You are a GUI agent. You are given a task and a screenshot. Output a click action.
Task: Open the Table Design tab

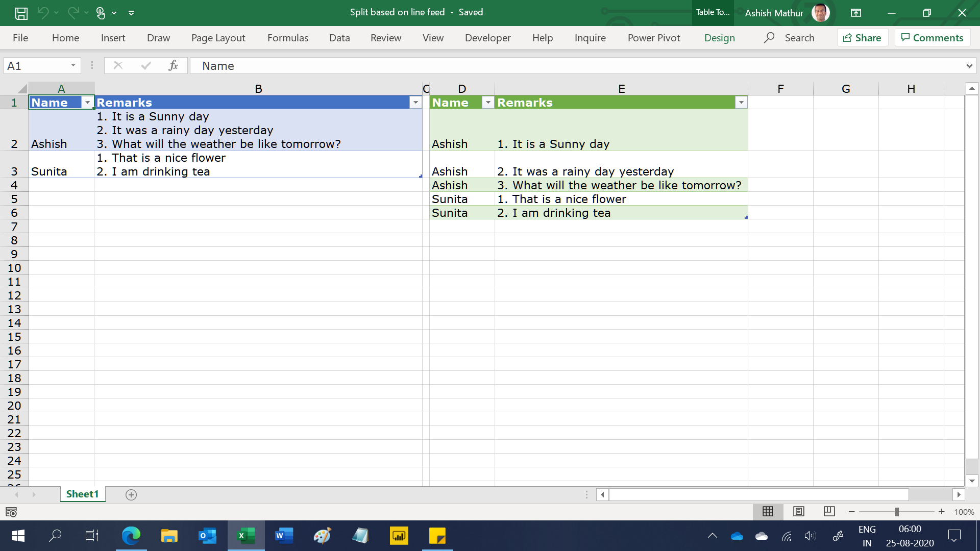point(719,38)
